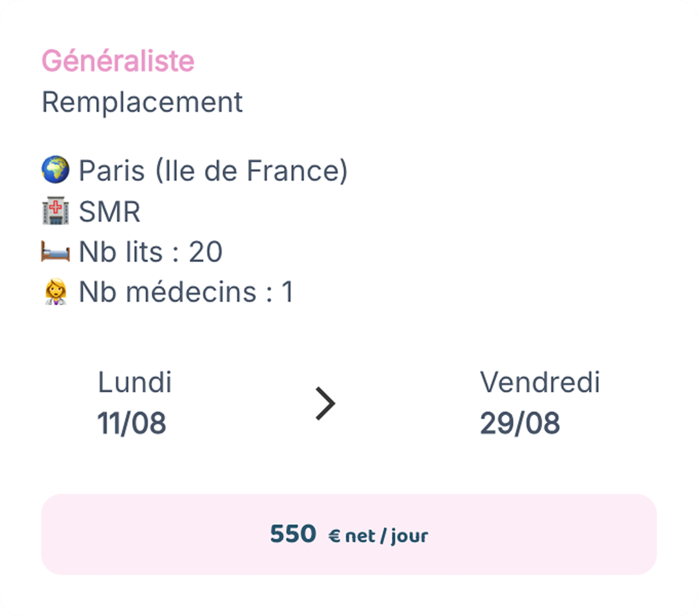Image resolution: width=698 pixels, height=616 pixels.
Task: Click the hospital building icon beside SMR
Action: tap(55, 210)
